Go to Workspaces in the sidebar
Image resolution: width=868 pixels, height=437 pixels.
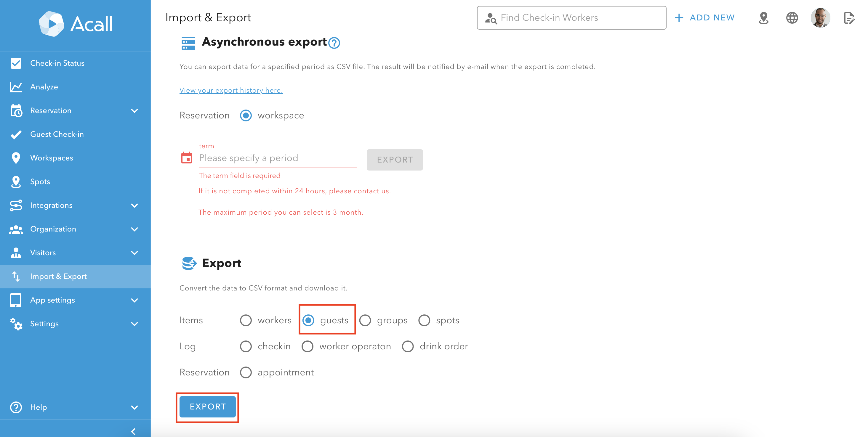pos(52,158)
